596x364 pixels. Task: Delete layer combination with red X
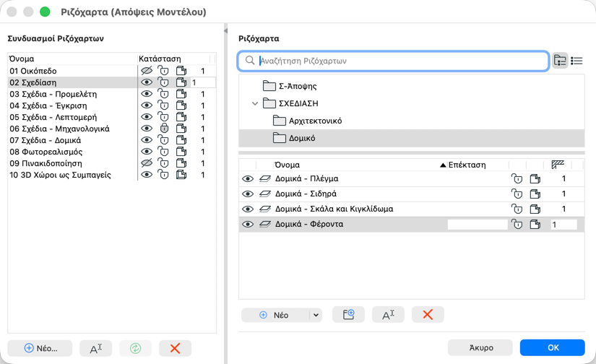point(176,348)
